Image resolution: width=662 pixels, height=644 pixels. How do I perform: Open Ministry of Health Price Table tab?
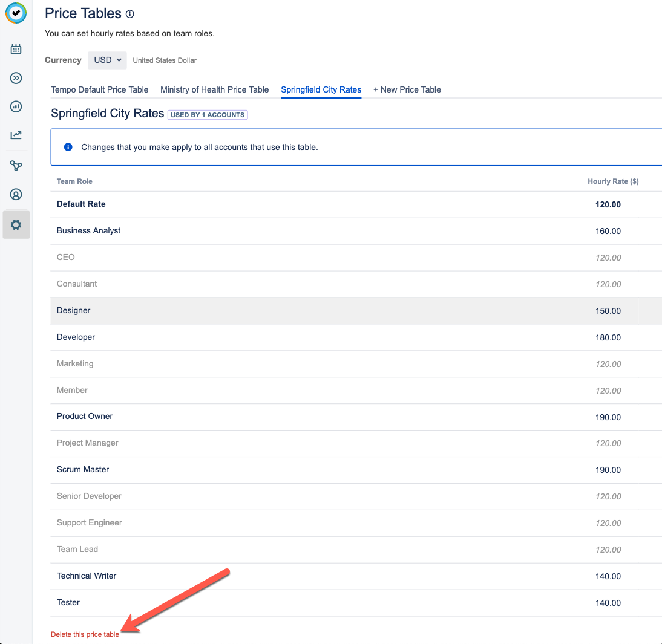pos(214,89)
